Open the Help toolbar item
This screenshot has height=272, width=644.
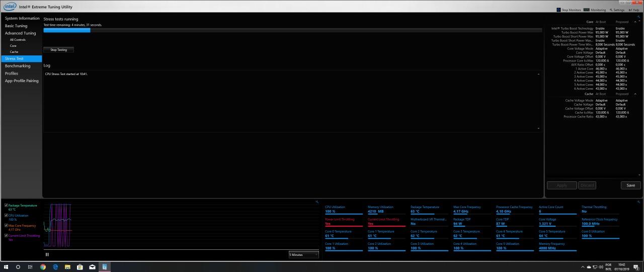tap(634, 10)
